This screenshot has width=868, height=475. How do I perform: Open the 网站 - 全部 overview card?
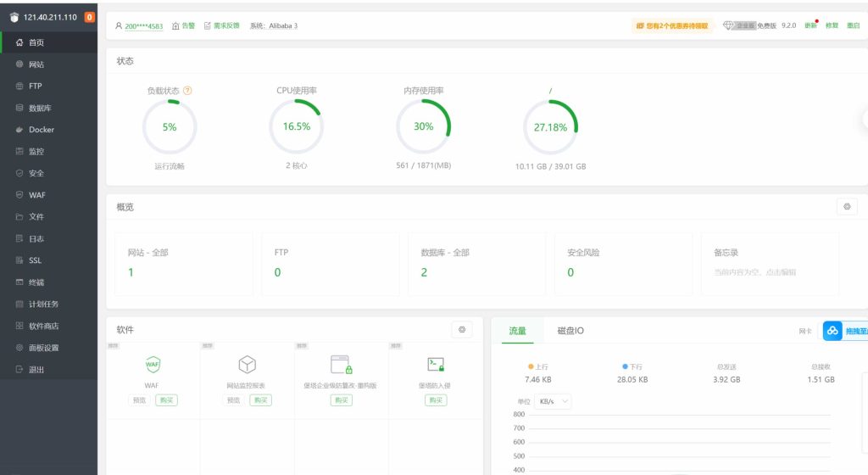point(183,263)
